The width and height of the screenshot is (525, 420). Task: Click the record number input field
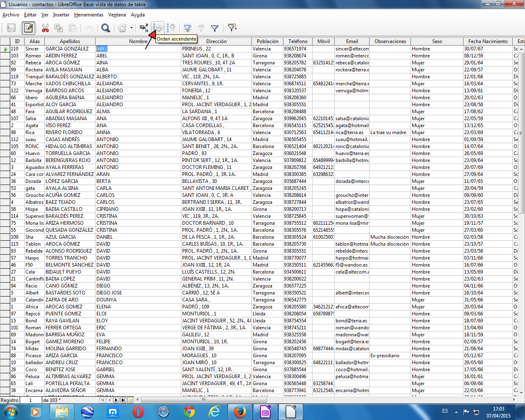[31, 400]
